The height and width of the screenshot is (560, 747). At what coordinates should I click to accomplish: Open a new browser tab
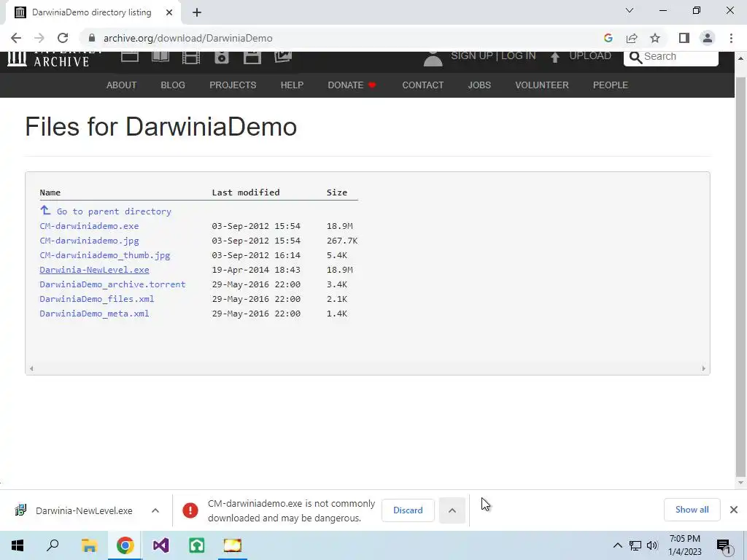197,12
